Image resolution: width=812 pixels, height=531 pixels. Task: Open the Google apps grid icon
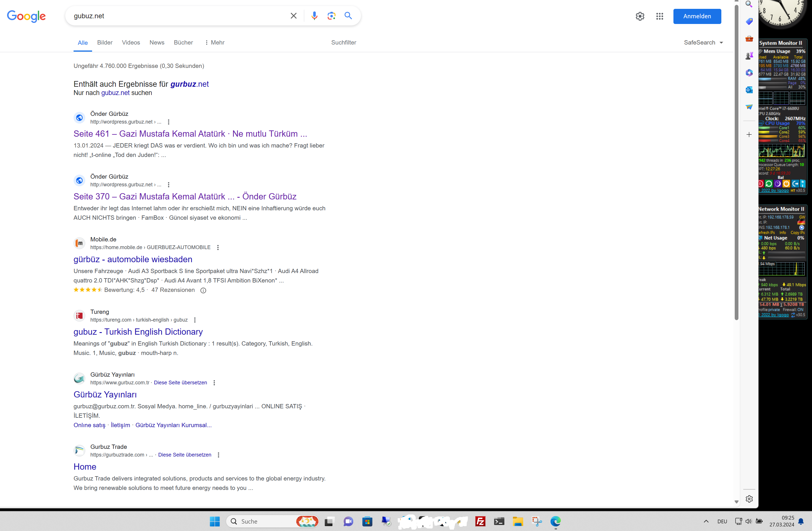click(659, 16)
